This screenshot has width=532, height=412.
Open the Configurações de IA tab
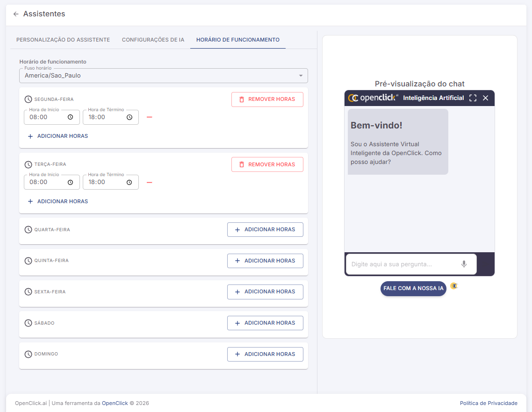click(153, 40)
